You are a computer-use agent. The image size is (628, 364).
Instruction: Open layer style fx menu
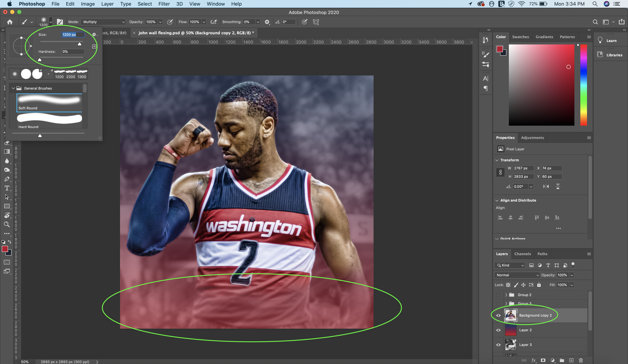pos(534,360)
